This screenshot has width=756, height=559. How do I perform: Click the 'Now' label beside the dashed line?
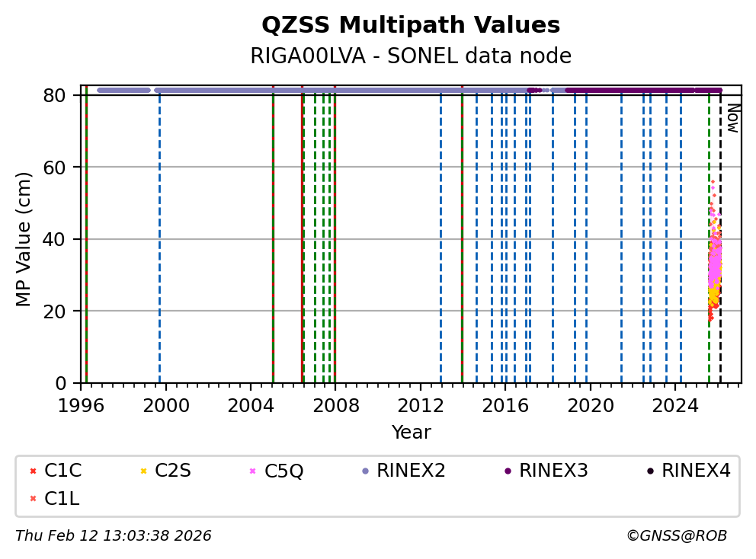(x=732, y=118)
